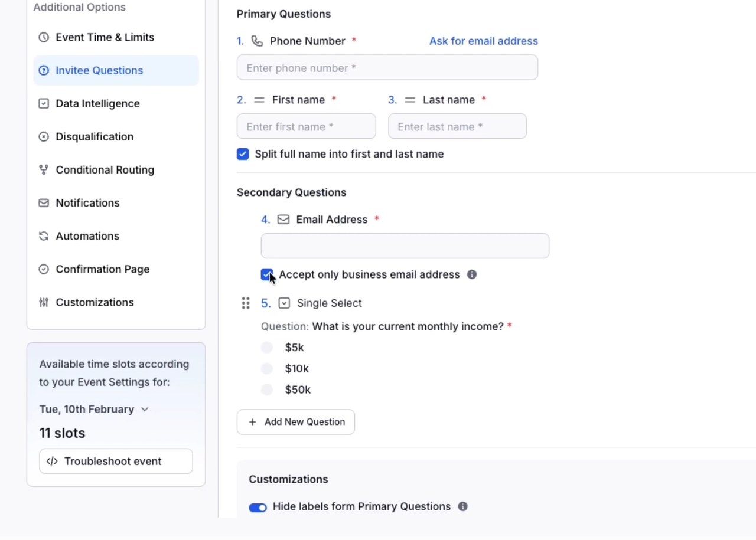Click the clock icon beside Event Time & Limits
This screenshot has width=756, height=540.
[x=44, y=37]
